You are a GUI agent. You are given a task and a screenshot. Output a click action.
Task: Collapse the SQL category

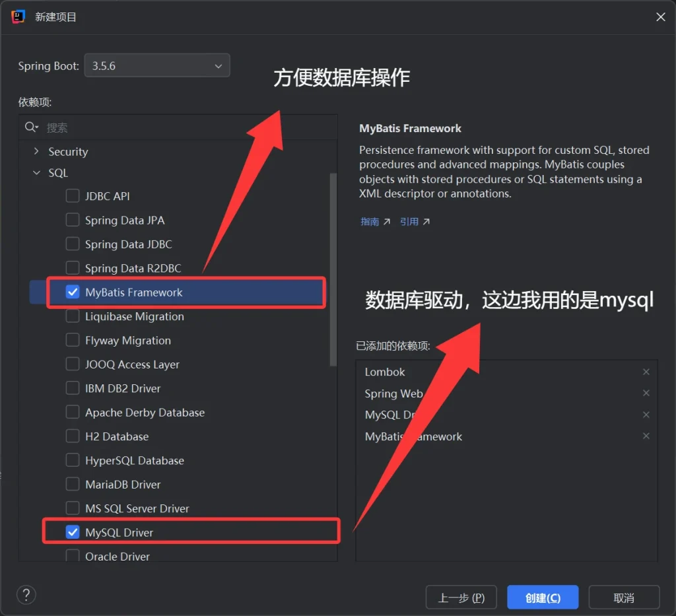click(x=36, y=172)
